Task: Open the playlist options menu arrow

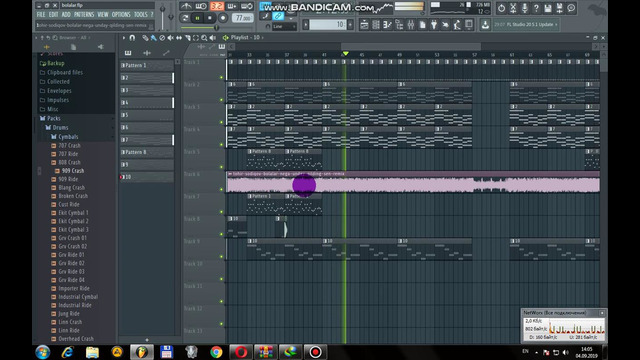Action: pos(124,38)
